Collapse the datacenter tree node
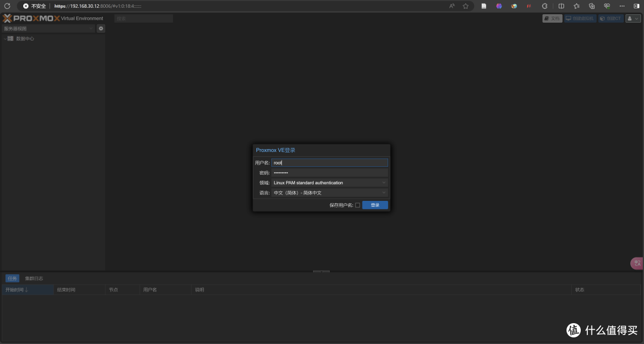Image resolution: width=644 pixels, height=344 pixels. (5, 39)
